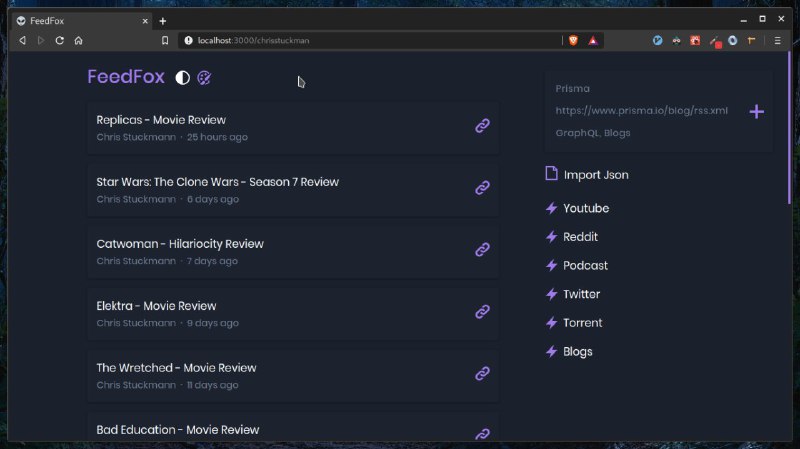Toggle the dark/light contrast mode icon

183,78
